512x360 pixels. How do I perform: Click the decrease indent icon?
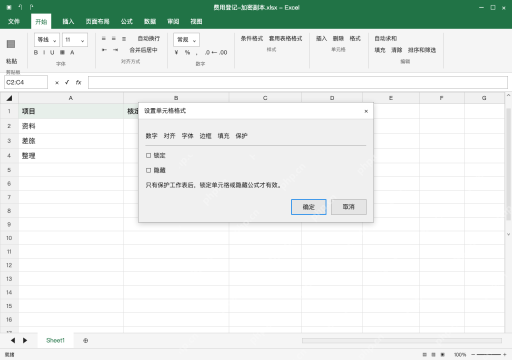pyautogui.click(x=104, y=50)
